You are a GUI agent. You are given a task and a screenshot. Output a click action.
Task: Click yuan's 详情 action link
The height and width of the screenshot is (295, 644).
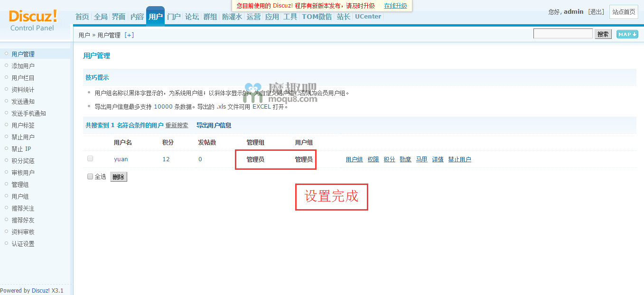pos(438,159)
